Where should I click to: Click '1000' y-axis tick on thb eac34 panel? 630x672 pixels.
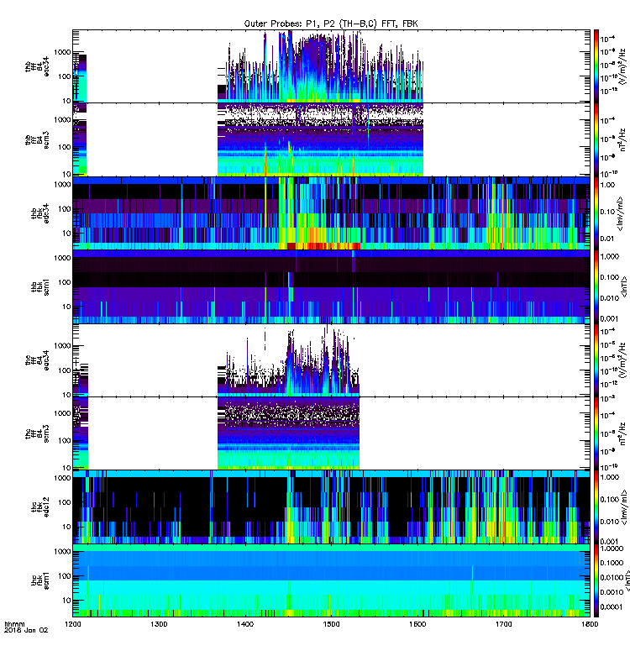(62, 52)
